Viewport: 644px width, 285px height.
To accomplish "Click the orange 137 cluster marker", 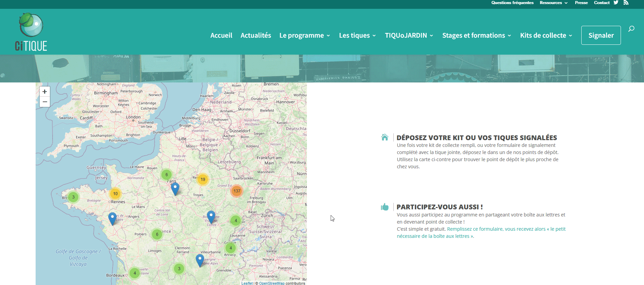I will pyautogui.click(x=237, y=191).
